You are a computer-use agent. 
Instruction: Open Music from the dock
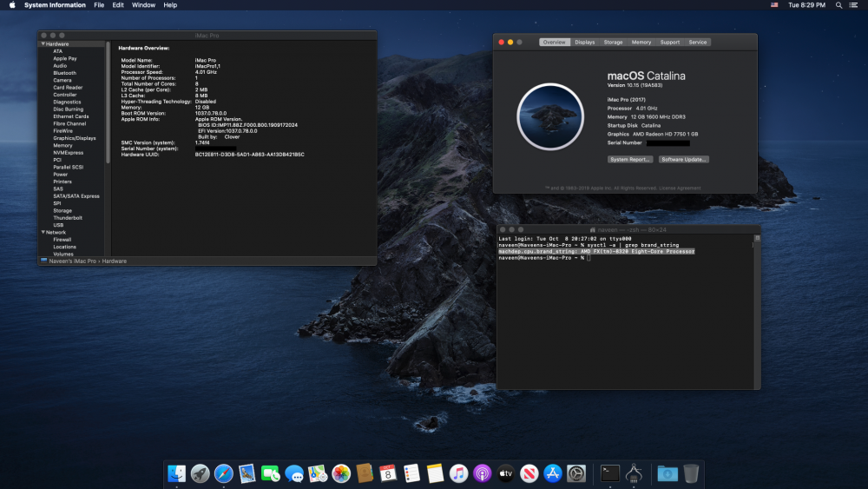coord(458,473)
